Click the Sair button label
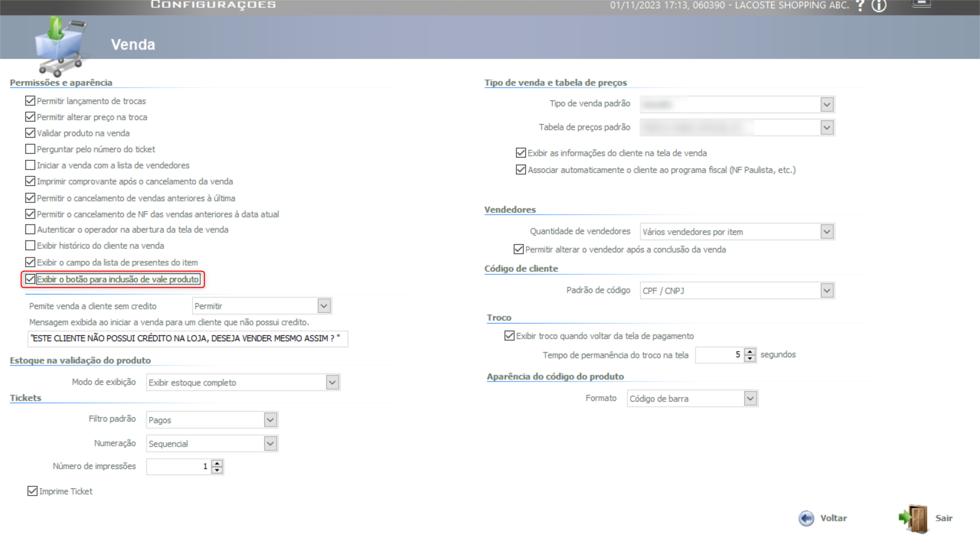The width and height of the screenshot is (980, 551). coord(944,518)
